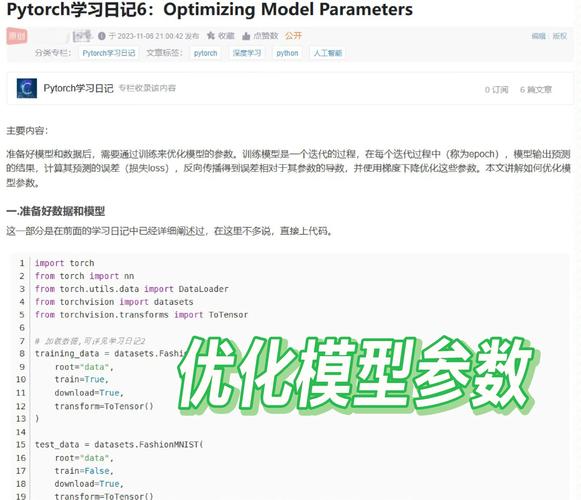Click code line importing datasets from torchvision
This screenshot has height=500, width=581.
tap(114, 302)
